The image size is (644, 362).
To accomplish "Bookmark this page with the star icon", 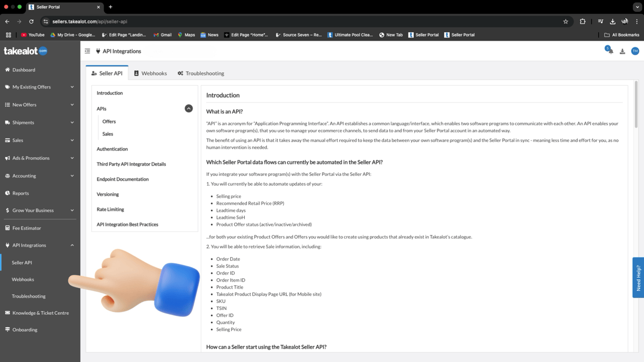I will tap(566, 21).
